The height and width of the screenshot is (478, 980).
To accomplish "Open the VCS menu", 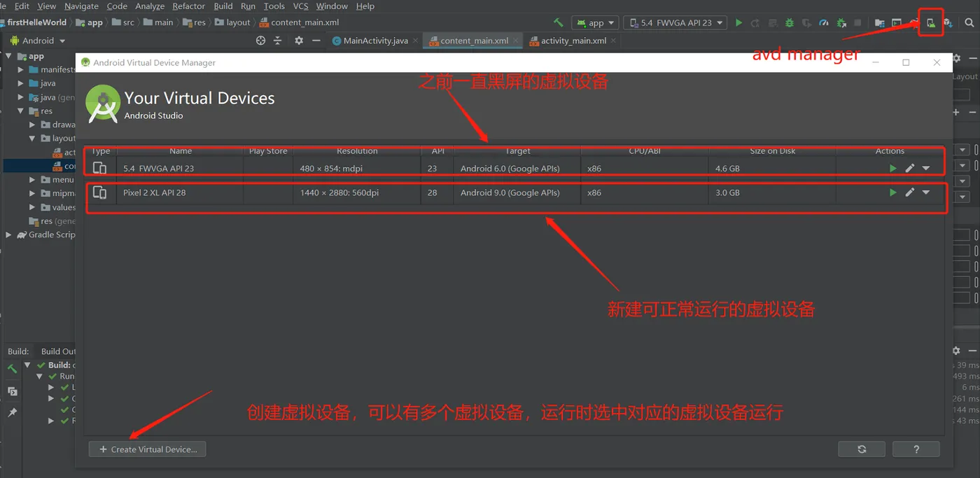I will (x=300, y=6).
